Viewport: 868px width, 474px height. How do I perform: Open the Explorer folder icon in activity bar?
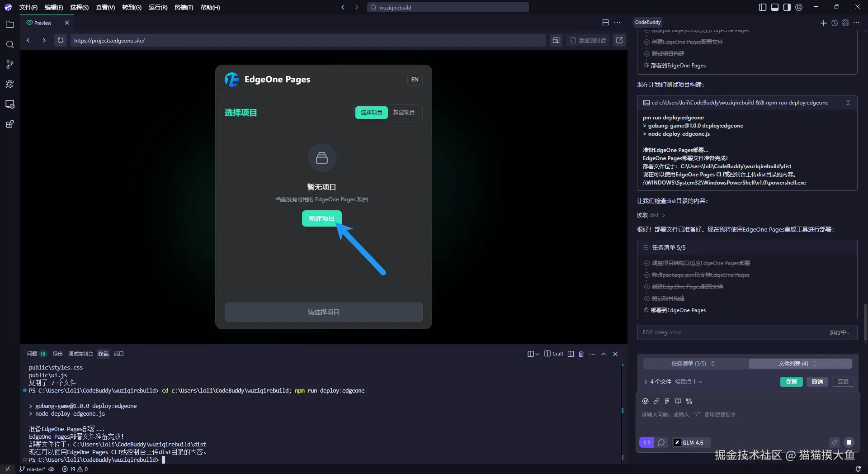tap(9, 24)
